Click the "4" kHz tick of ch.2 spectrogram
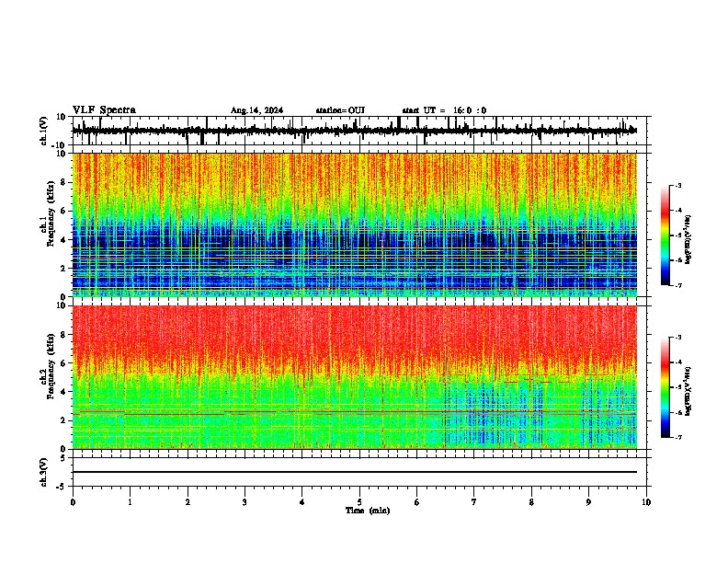 [x=63, y=392]
